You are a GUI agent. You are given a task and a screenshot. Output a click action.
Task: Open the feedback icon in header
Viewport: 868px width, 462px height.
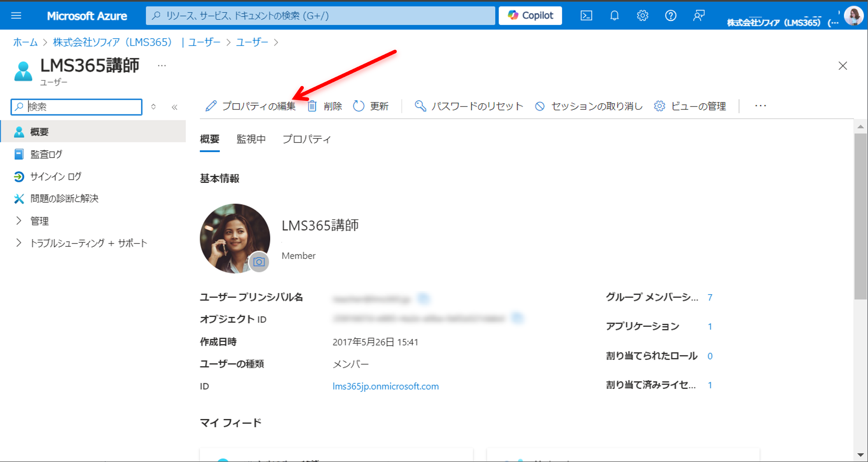698,16
